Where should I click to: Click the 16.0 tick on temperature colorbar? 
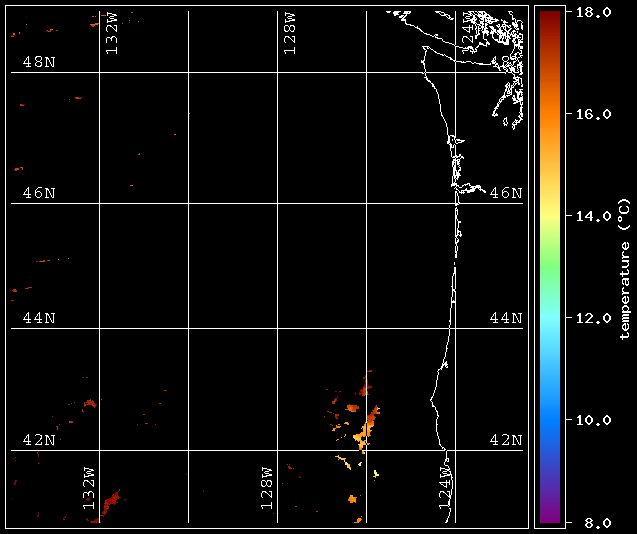coord(593,114)
